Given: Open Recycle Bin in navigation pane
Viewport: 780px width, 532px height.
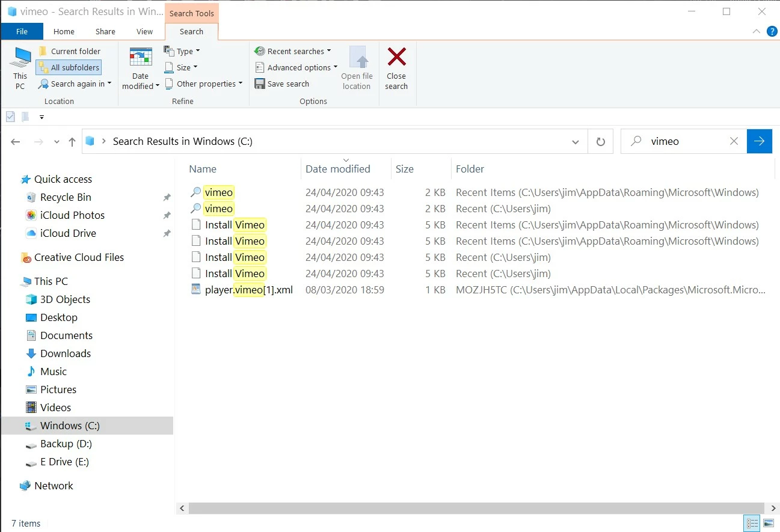Looking at the screenshot, I should tap(66, 197).
